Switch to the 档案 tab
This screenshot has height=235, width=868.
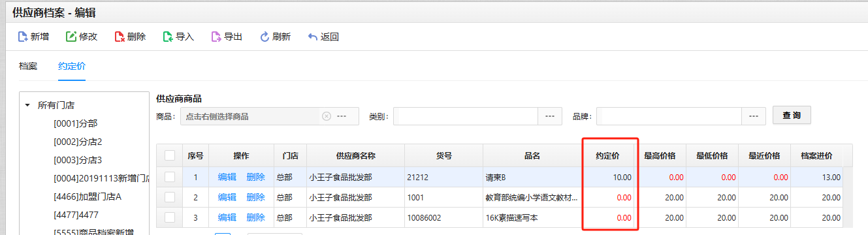pos(28,66)
